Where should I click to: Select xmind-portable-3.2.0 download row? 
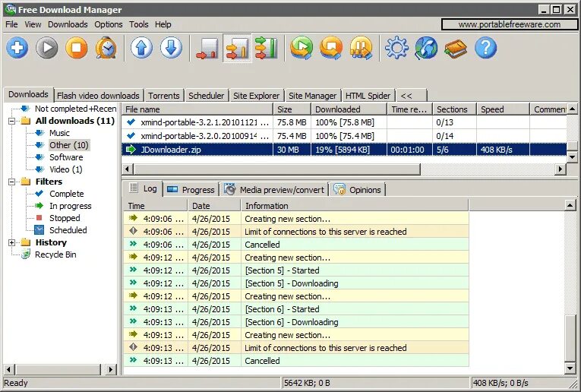344,136
